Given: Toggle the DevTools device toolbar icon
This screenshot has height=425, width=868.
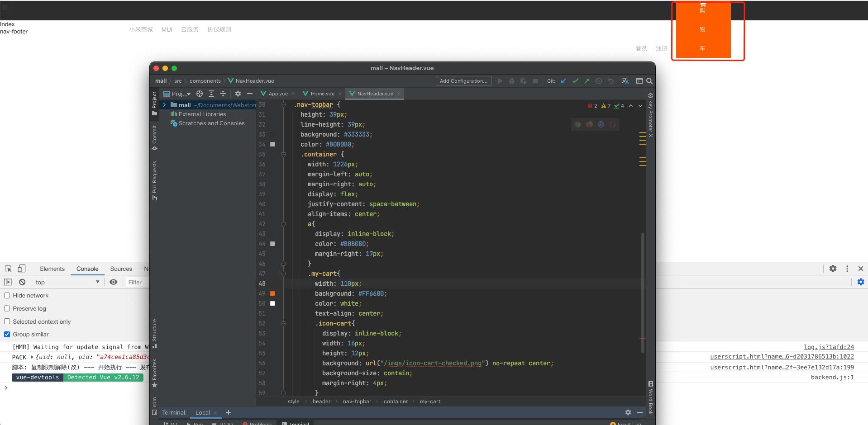Looking at the screenshot, I should tap(22, 269).
